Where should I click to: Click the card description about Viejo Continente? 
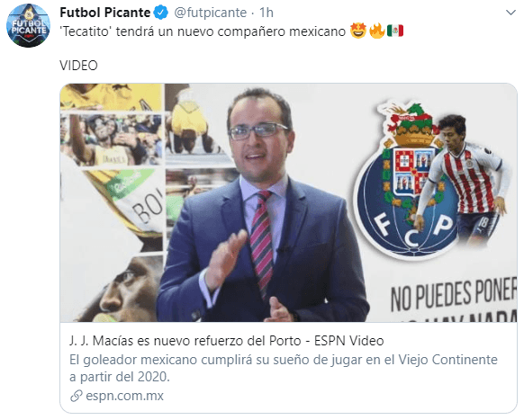coord(284,368)
